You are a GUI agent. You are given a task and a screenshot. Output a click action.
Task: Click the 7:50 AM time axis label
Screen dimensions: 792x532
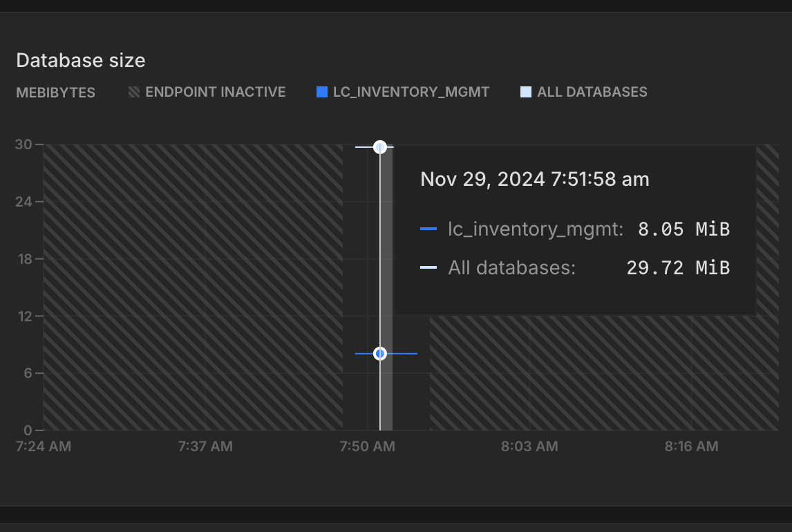click(x=367, y=446)
